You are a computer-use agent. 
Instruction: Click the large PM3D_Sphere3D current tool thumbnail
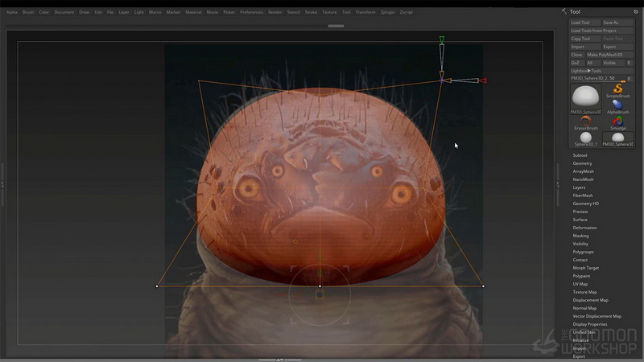point(586,98)
